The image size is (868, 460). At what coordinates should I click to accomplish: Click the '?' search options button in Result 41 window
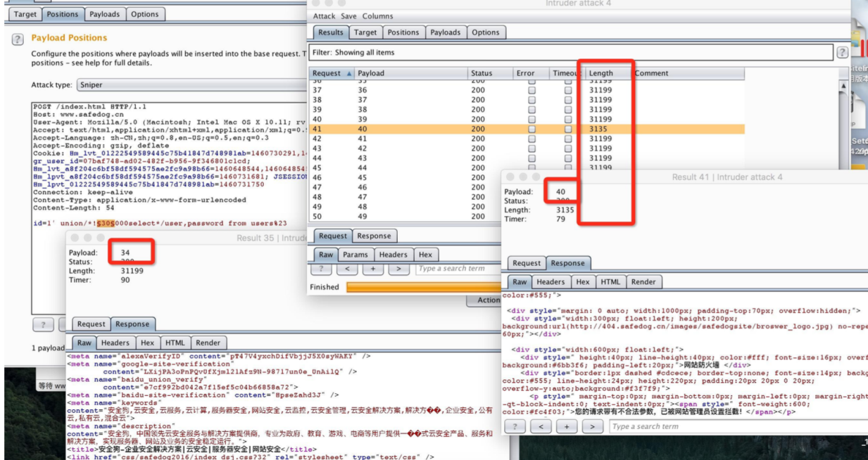[x=515, y=426]
